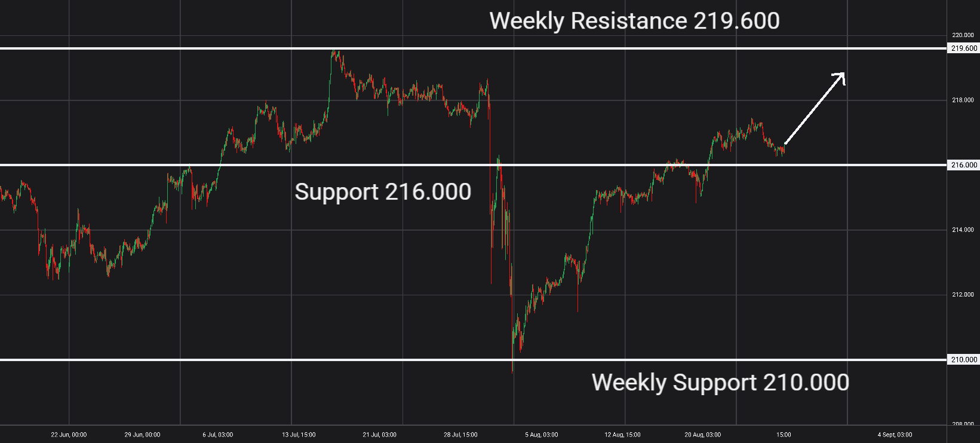
Task: Click the 210.000 price label on axis
Action: (x=963, y=360)
